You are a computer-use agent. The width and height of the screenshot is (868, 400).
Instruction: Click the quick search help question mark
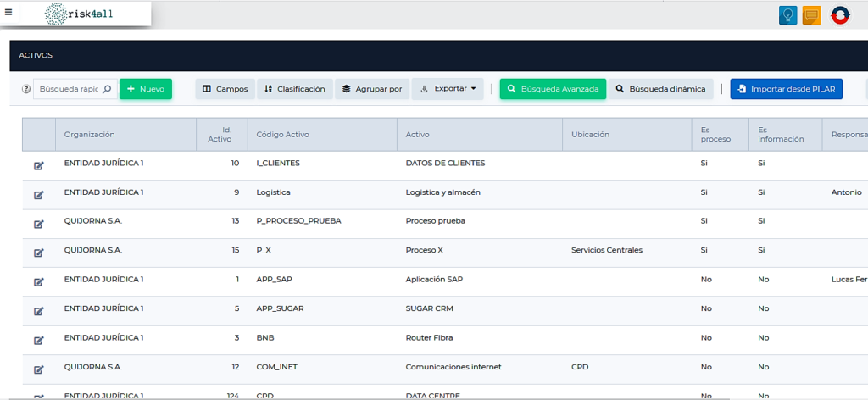[x=26, y=89]
